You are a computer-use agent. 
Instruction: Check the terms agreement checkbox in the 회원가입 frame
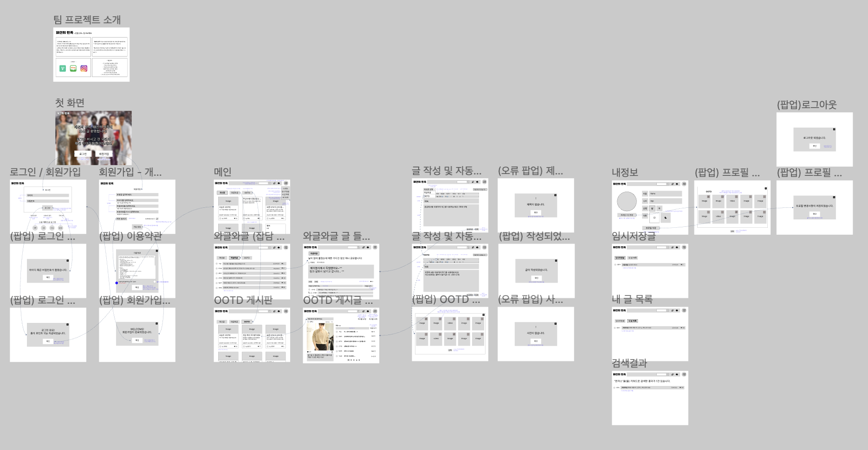[x=157, y=219]
